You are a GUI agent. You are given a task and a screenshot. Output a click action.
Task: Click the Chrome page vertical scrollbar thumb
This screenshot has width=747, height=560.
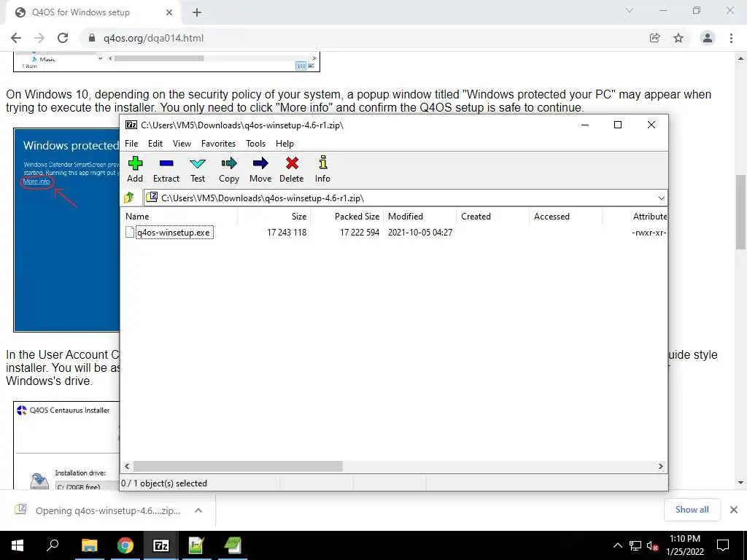coord(740,212)
